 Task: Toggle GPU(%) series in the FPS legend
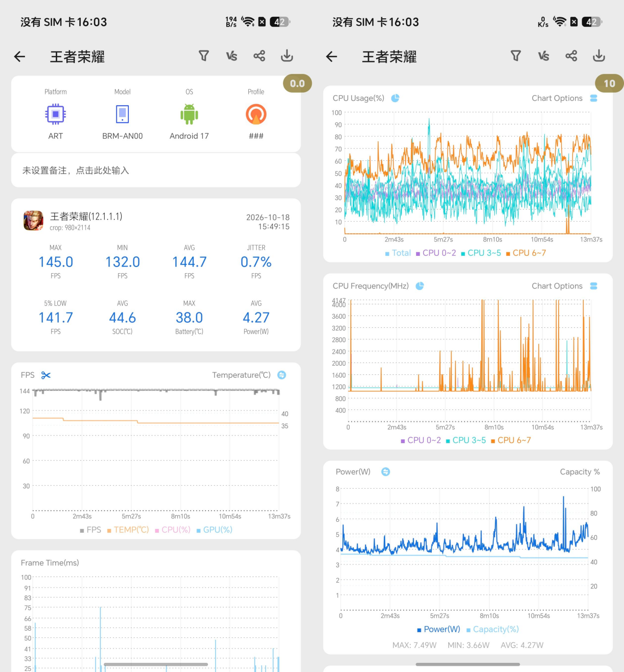click(x=214, y=530)
